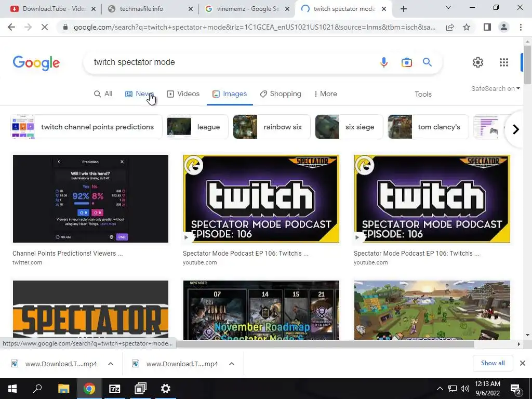The width and height of the screenshot is (532, 399).
Task: Click in the search query field
Action: 231,62
